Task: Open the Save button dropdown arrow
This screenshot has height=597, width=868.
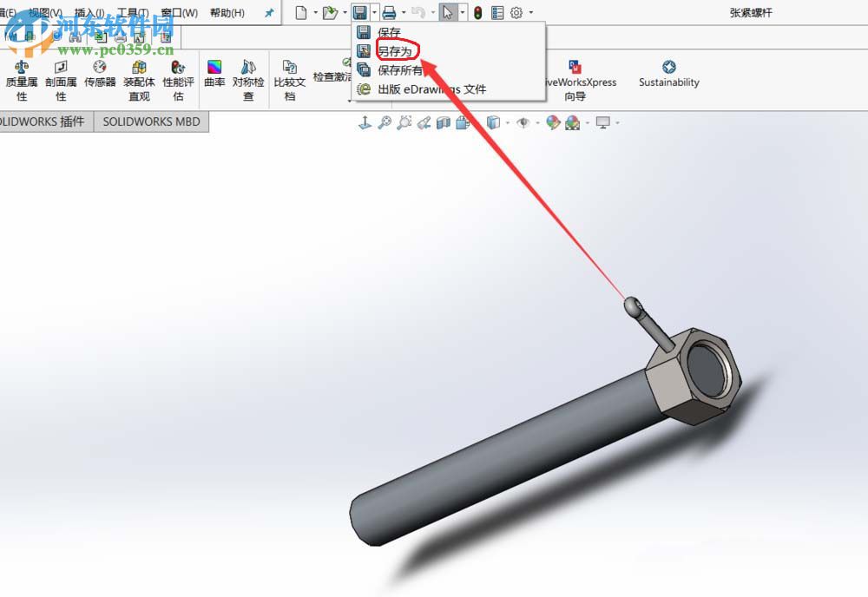Action: 373,12
